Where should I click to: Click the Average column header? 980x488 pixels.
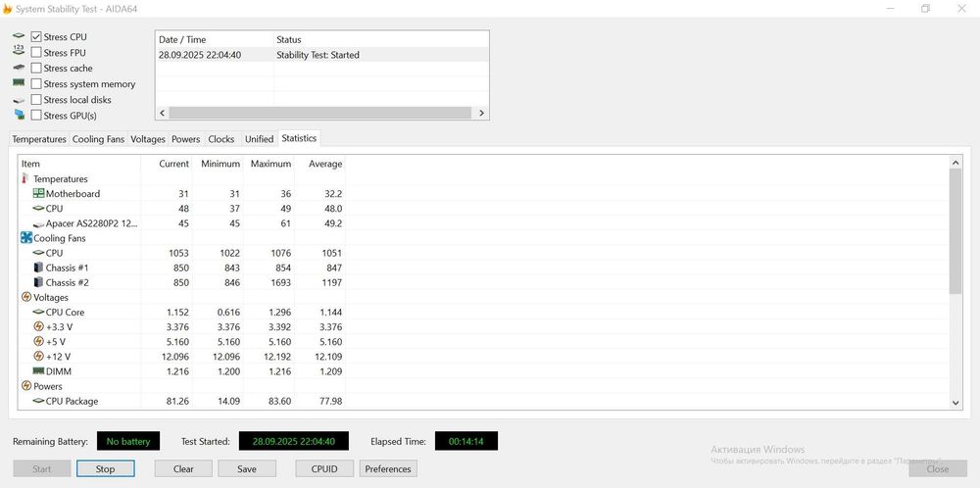click(x=320, y=164)
